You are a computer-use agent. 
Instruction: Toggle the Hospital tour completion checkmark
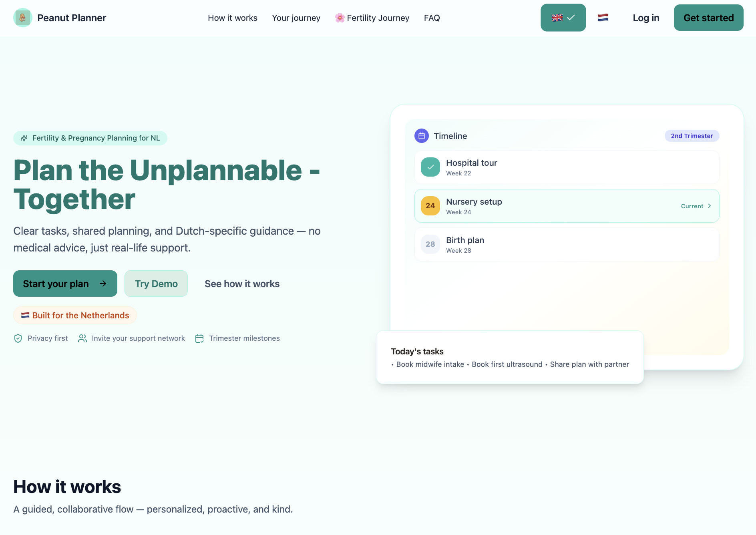(430, 167)
